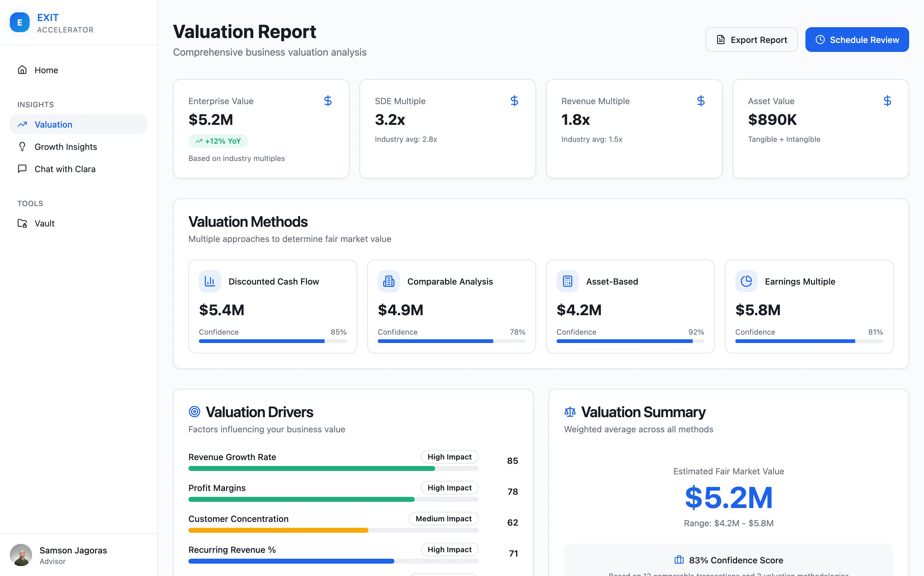Click the Export Report button

[751, 39]
